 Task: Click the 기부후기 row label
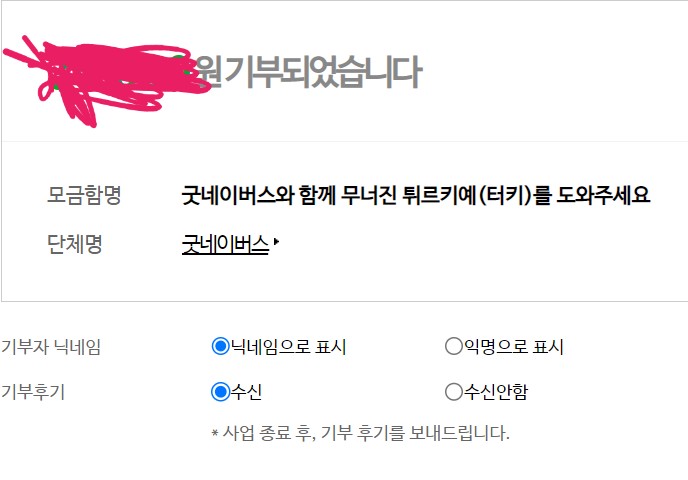(x=33, y=391)
